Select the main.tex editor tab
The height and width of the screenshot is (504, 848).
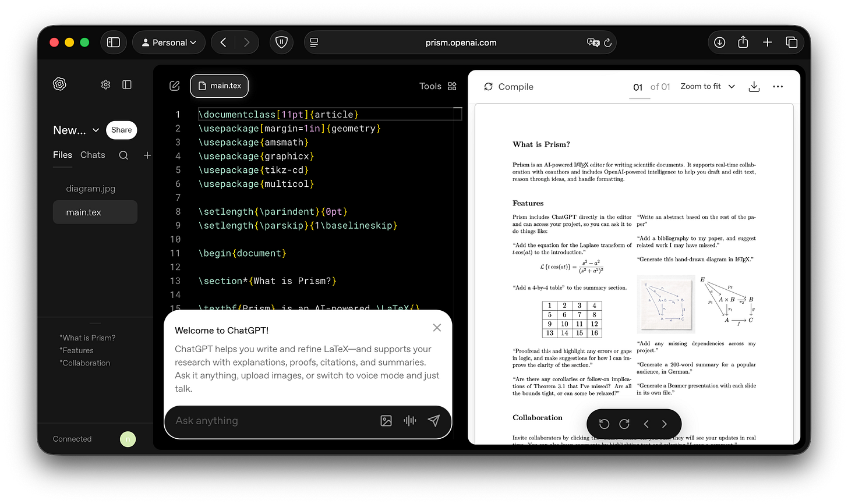pos(220,86)
